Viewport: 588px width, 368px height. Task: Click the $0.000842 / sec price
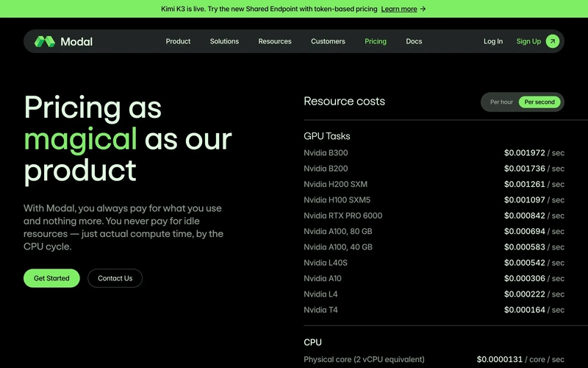click(x=534, y=216)
